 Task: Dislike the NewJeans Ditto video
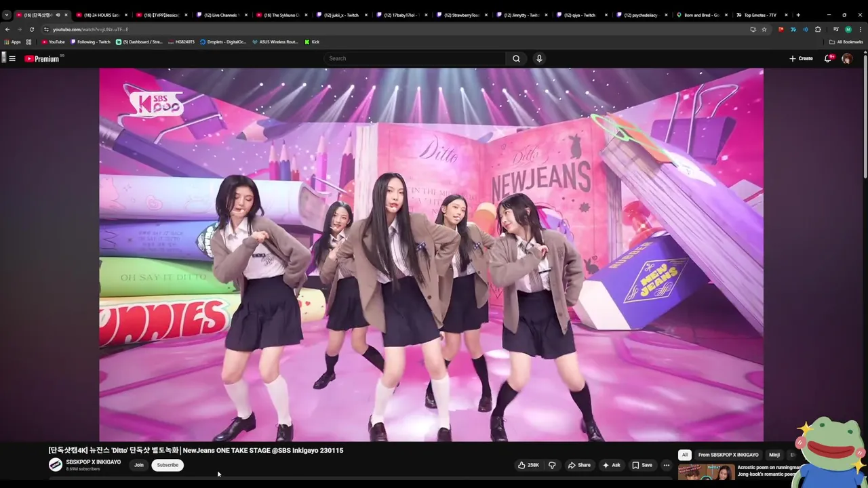click(552, 465)
